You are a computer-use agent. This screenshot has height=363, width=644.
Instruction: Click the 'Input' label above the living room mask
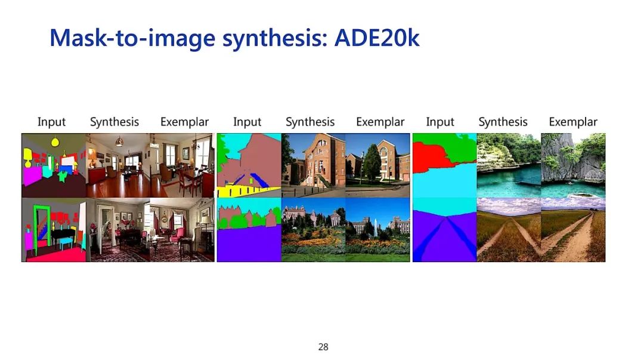pyautogui.click(x=51, y=122)
